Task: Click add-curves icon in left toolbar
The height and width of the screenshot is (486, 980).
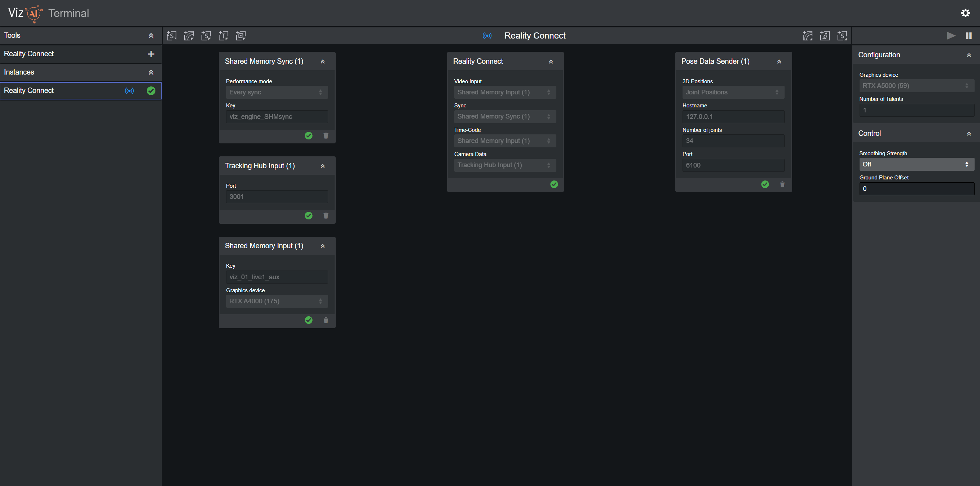Action: tap(189, 36)
